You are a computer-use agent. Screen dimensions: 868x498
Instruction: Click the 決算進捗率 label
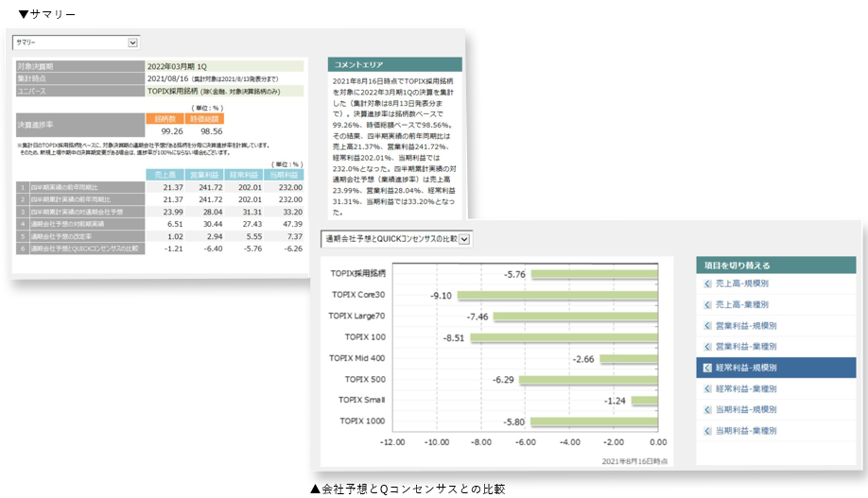[80, 125]
